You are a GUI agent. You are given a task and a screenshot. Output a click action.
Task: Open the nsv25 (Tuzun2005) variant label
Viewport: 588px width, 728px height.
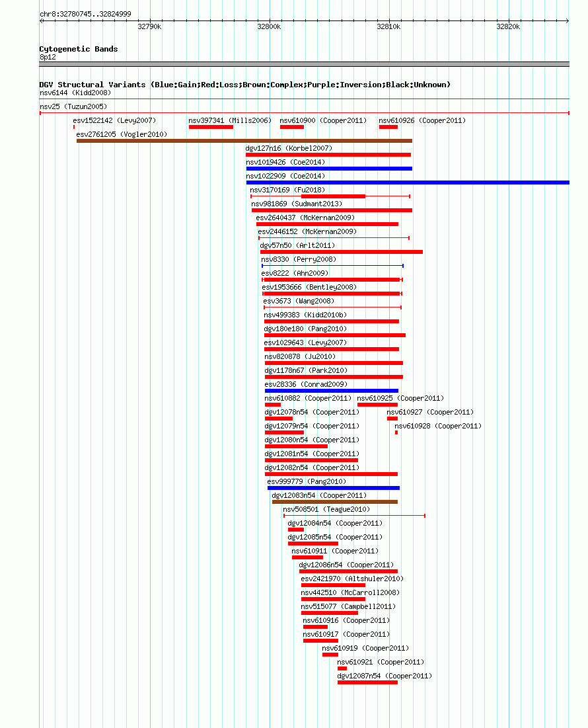[73, 106]
